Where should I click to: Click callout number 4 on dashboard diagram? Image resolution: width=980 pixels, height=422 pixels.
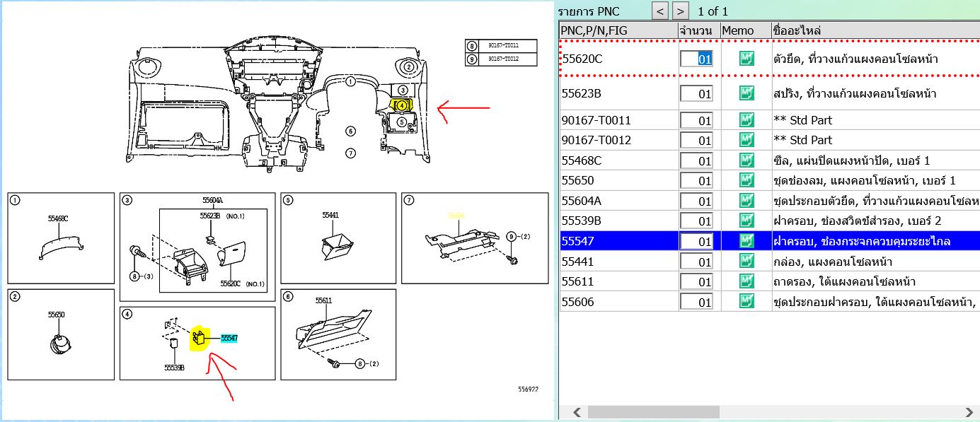click(402, 105)
